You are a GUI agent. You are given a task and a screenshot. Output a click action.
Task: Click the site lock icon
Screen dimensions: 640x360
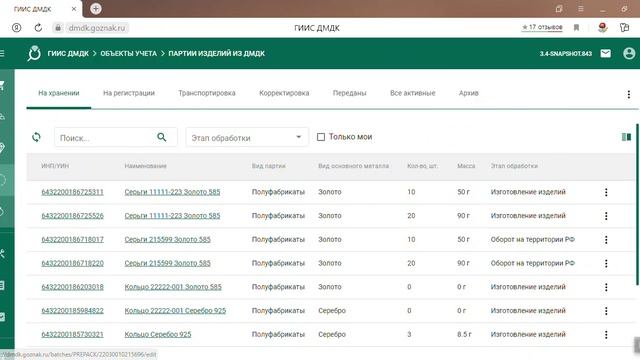tap(58, 28)
